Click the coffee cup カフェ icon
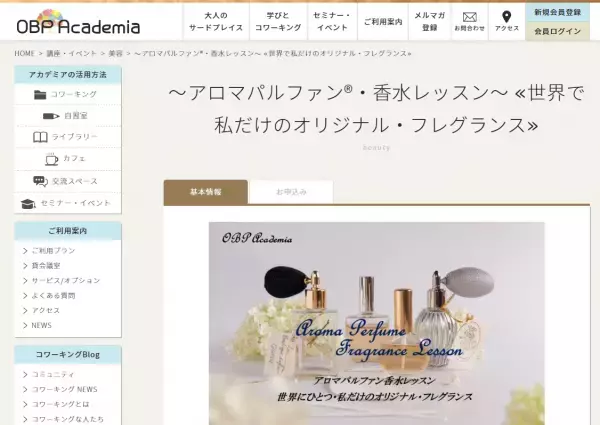 (x=52, y=159)
